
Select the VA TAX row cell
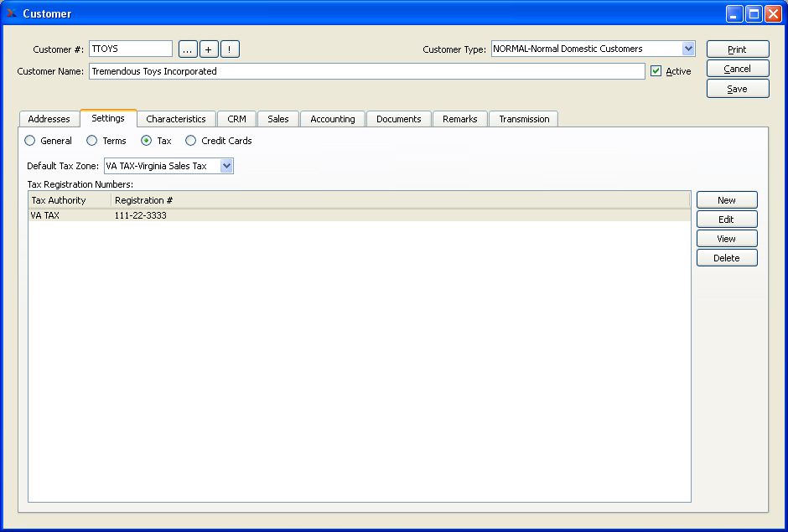point(44,215)
